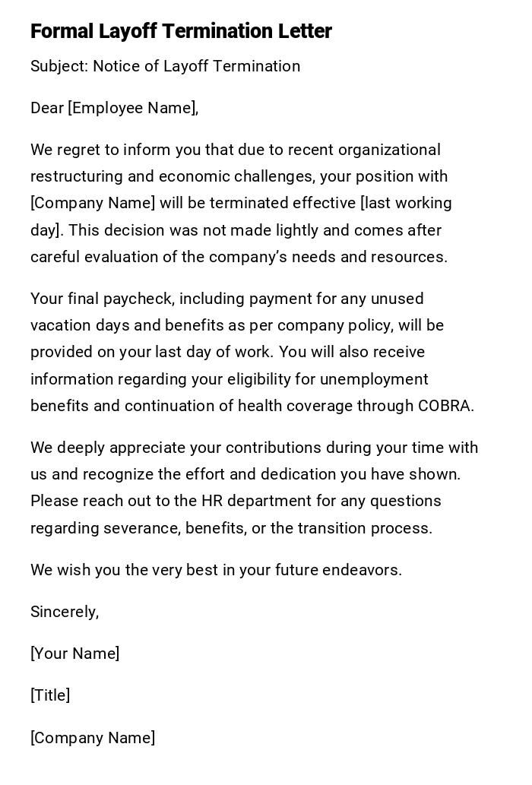Click the phrase 'unemployment benefits'
This screenshot has height=785, width=532.
click(x=374, y=379)
